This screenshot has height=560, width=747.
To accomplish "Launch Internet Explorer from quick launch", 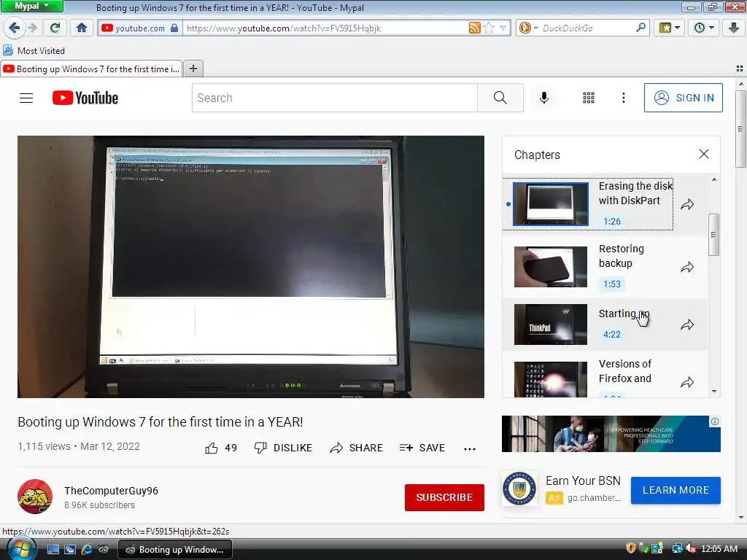I will click(x=87, y=550).
